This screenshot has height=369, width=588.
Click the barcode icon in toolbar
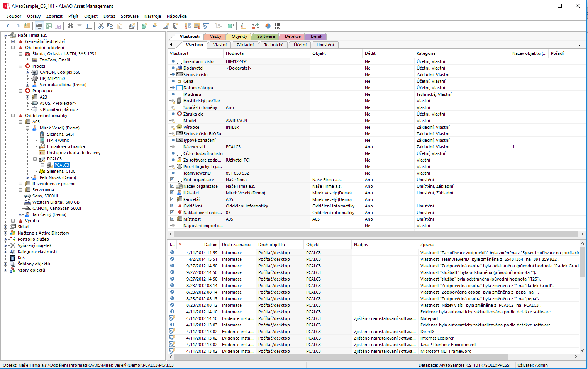(x=277, y=26)
